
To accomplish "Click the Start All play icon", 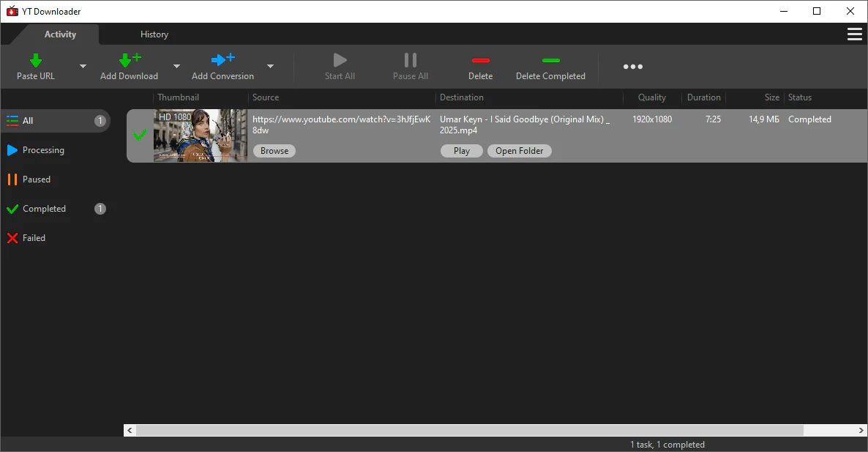I will point(340,60).
